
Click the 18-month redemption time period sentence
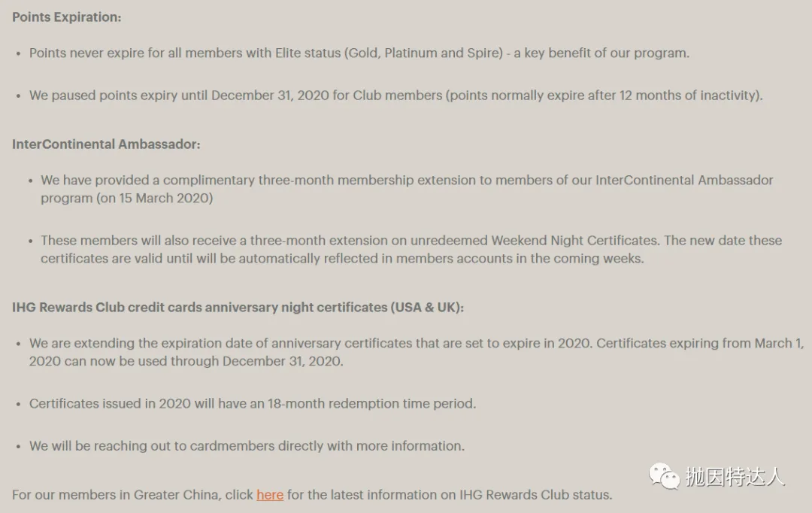click(x=252, y=404)
